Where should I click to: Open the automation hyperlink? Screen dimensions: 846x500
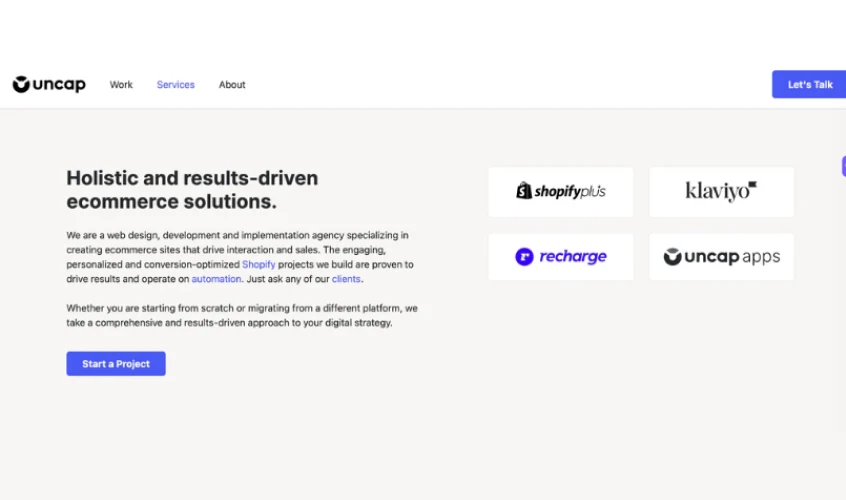click(x=216, y=279)
